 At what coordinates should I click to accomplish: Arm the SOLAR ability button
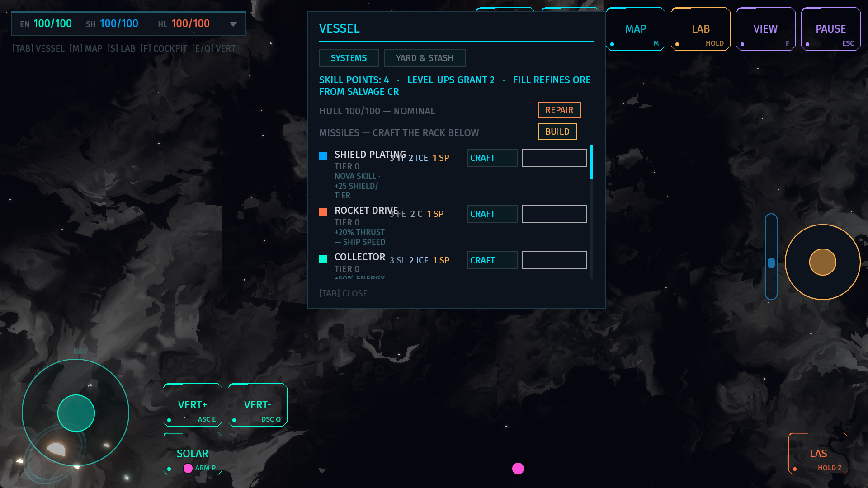pyautogui.click(x=193, y=454)
